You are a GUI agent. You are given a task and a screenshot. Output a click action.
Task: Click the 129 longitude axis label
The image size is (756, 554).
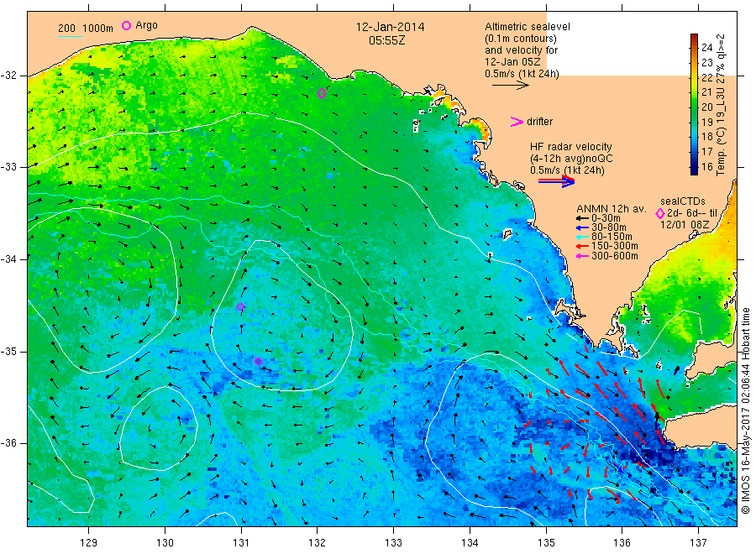89,543
